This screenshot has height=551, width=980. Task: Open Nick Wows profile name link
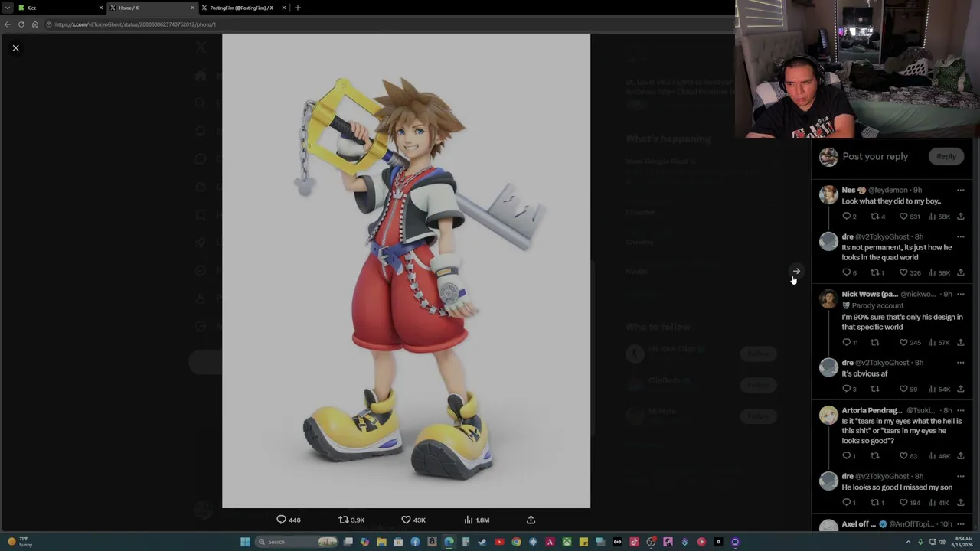coord(870,294)
